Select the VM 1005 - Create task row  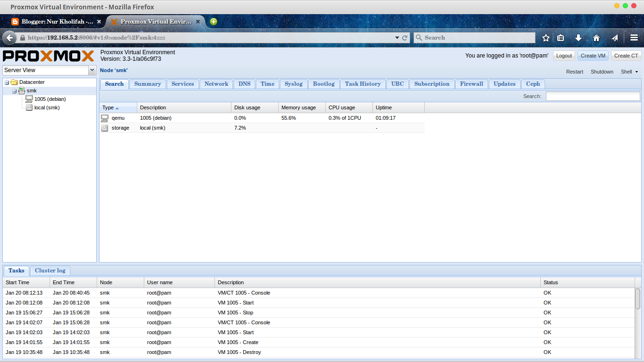pyautogui.click(x=319, y=342)
